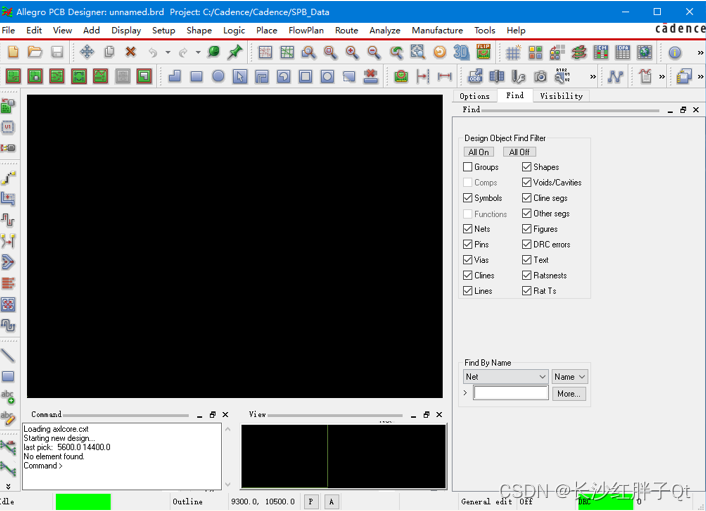
Task: Expand left sidebar overflow chevron at bottom
Action: click(x=8, y=486)
